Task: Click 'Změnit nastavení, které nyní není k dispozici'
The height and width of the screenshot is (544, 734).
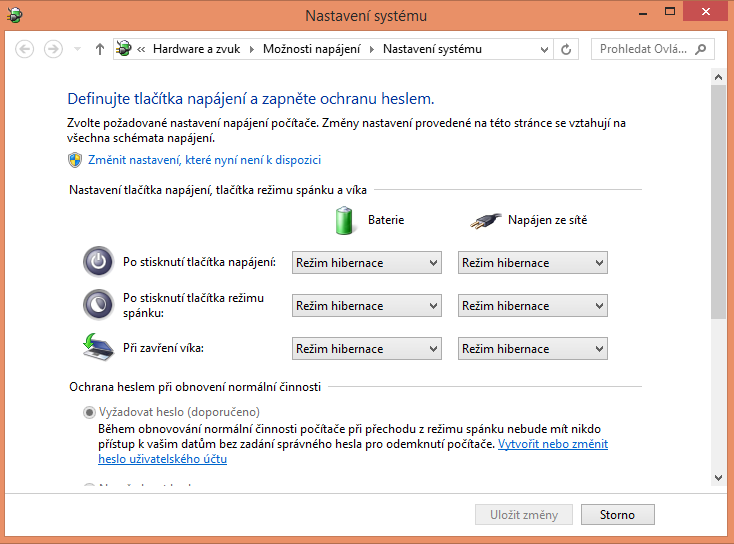Action: coord(205,160)
